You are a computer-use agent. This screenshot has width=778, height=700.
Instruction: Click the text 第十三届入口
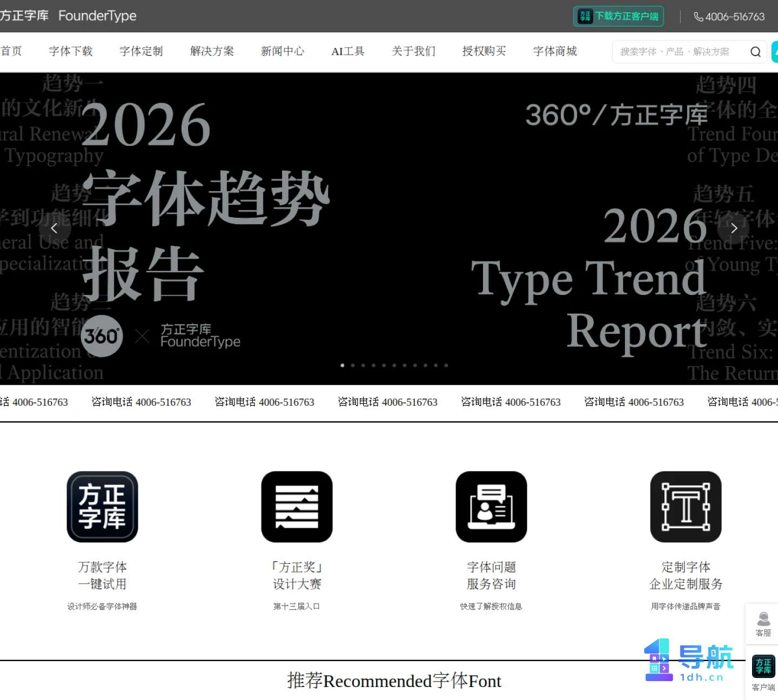click(297, 607)
